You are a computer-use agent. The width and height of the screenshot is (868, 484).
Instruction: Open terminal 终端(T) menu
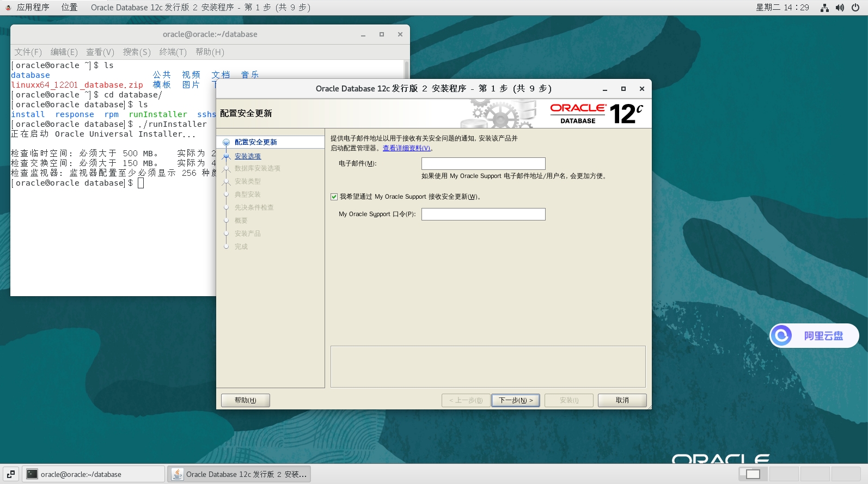pos(173,52)
